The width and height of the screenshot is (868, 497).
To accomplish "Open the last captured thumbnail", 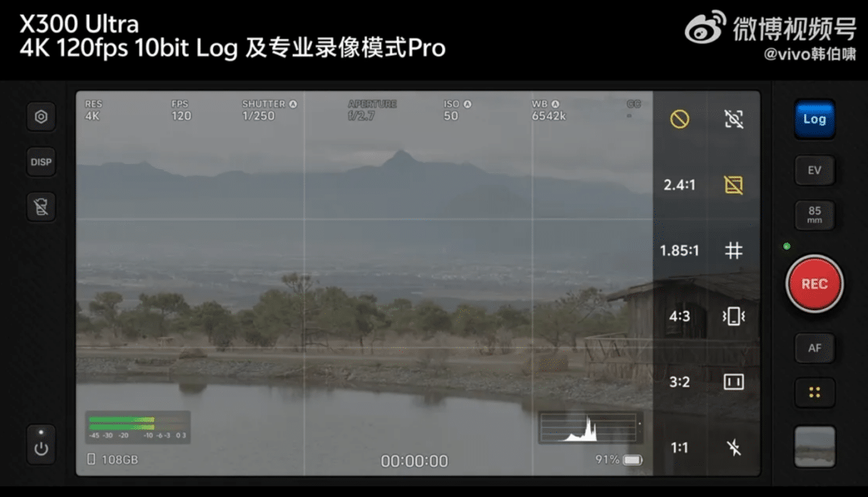I will coord(814,446).
